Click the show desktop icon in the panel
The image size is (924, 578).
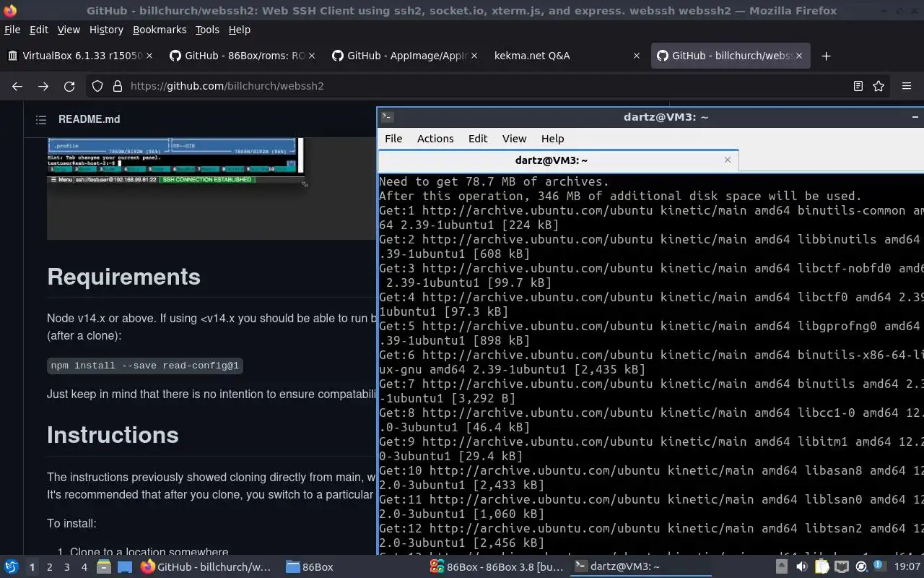(125, 567)
